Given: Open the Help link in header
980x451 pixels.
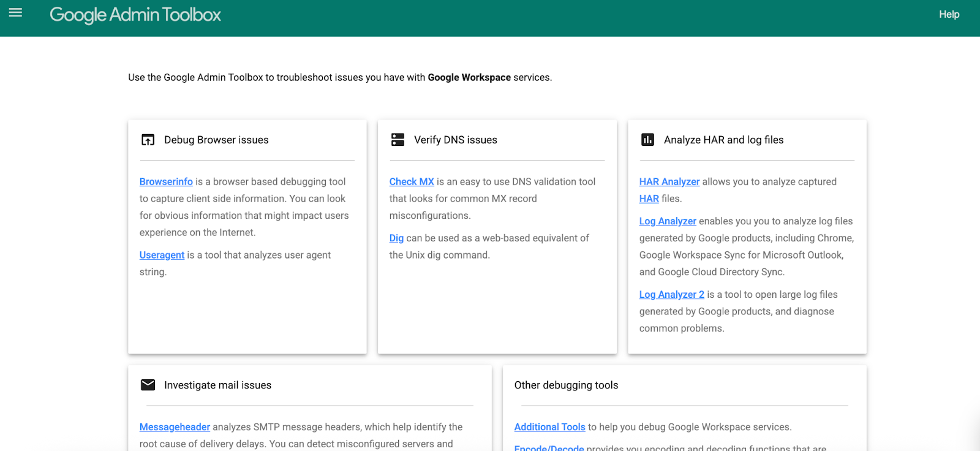Looking at the screenshot, I should 949,14.
